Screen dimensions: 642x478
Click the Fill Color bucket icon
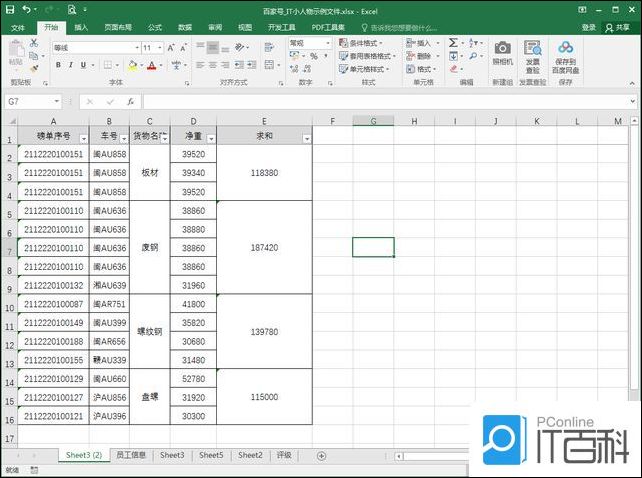click(x=132, y=65)
